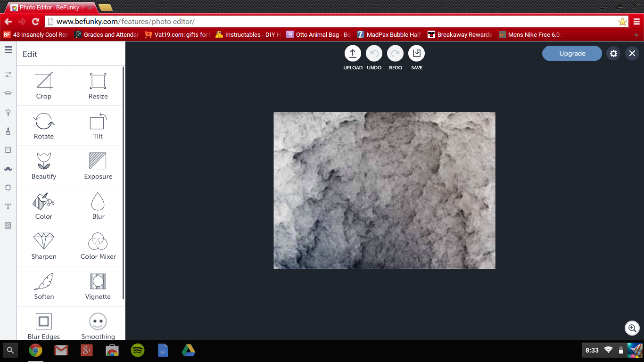Select the Blur droplet tool
The height and width of the screenshot is (362, 644).
[98, 206]
